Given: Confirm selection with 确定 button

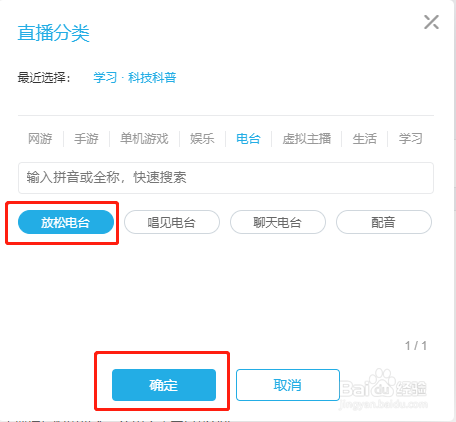Looking at the screenshot, I should tap(164, 385).
